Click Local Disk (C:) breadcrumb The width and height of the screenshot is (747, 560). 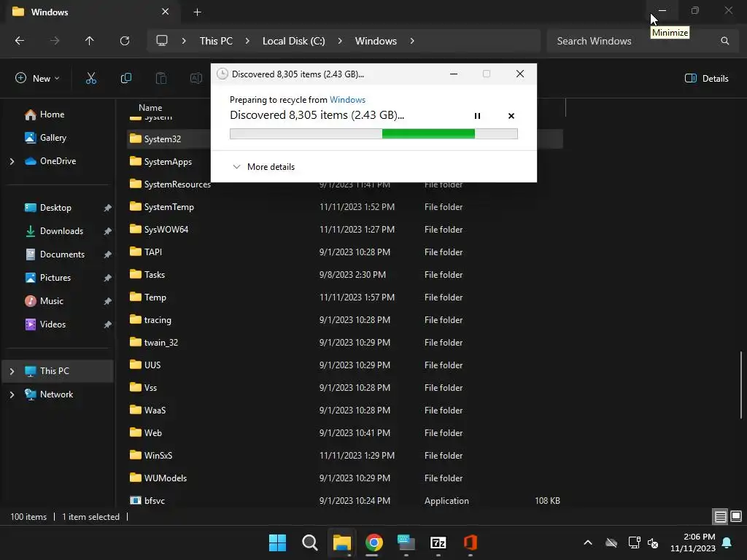coord(293,41)
